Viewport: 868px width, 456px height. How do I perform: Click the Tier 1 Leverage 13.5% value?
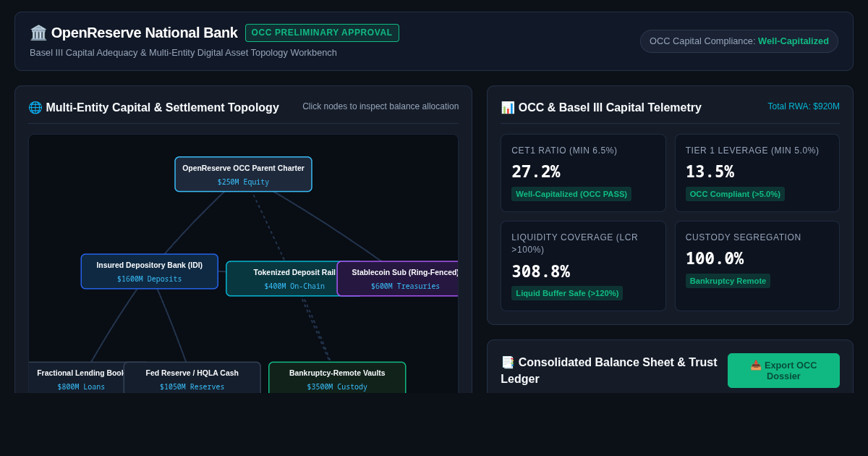tap(710, 172)
